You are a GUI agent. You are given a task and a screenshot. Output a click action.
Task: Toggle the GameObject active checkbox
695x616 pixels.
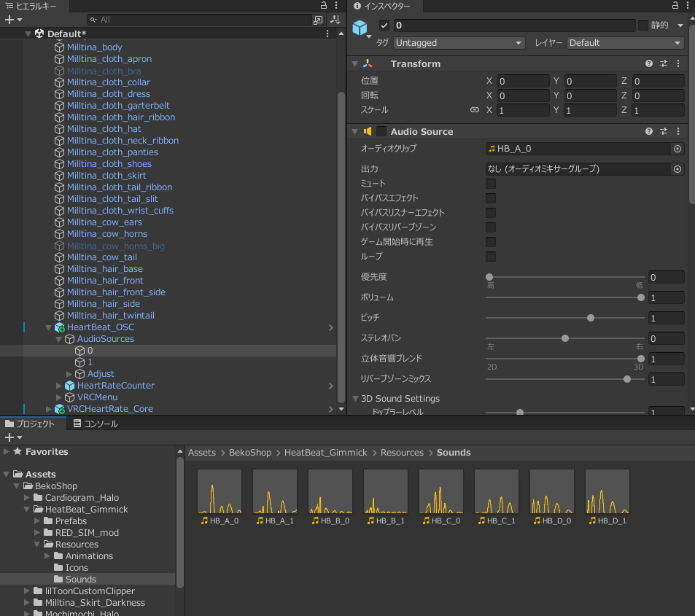(384, 26)
